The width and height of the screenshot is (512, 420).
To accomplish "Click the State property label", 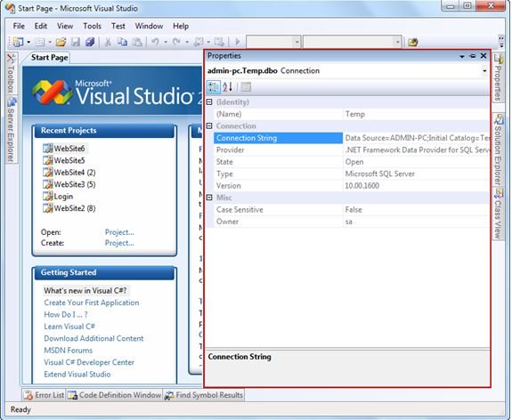I will pos(224,162).
